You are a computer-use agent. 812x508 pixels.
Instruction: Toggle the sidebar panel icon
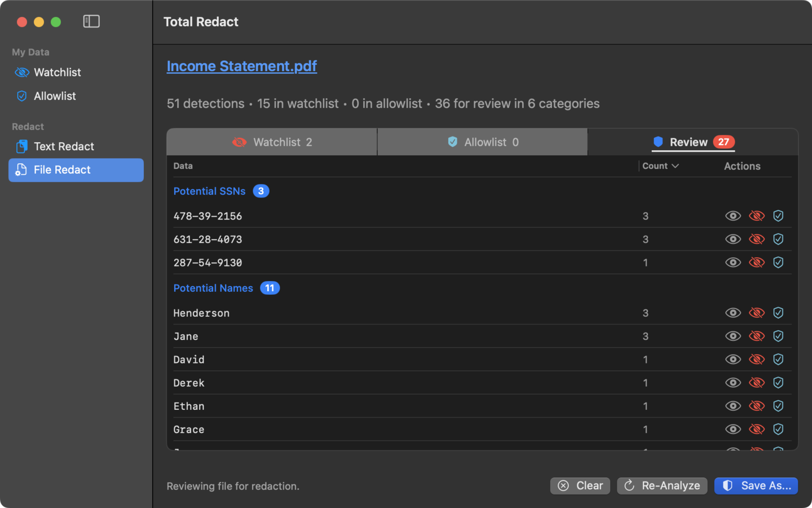click(x=91, y=21)
